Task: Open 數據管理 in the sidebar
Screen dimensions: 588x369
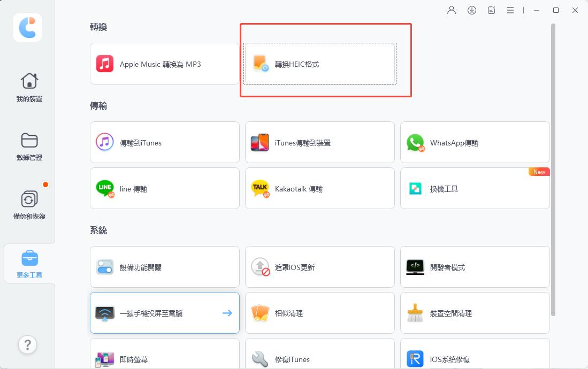Action: [x=29, y=147]
